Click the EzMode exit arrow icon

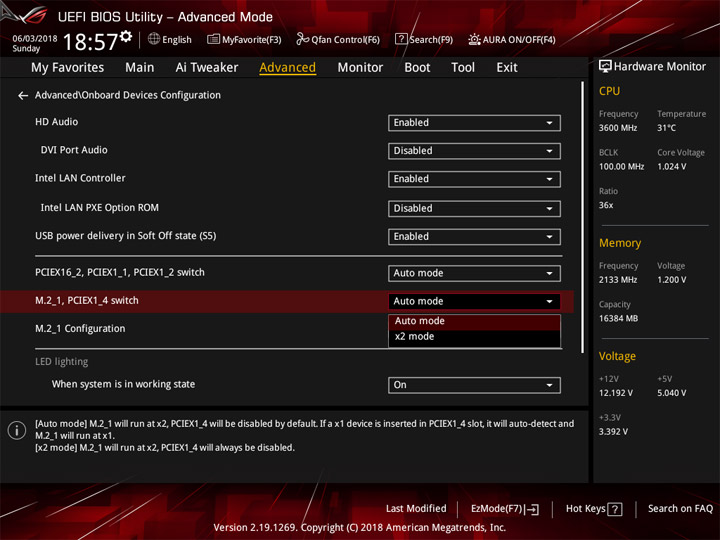[x=532, y=509]
